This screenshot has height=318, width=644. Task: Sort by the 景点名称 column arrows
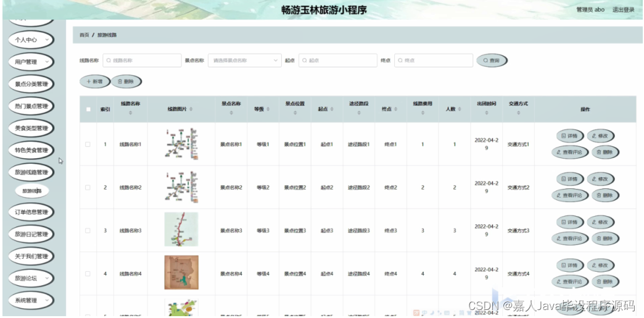(x=231, y=113)
